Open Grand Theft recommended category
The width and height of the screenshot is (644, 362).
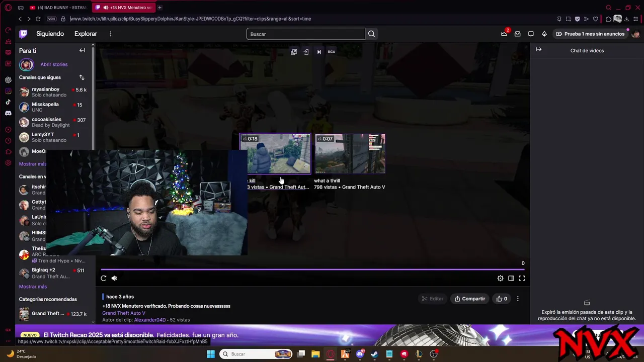(54, 314)
